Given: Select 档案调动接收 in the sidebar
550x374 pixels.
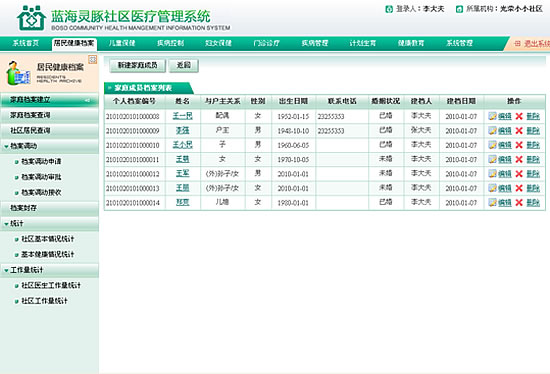Looking at the screenshot, I should click(x=41, y=193).
